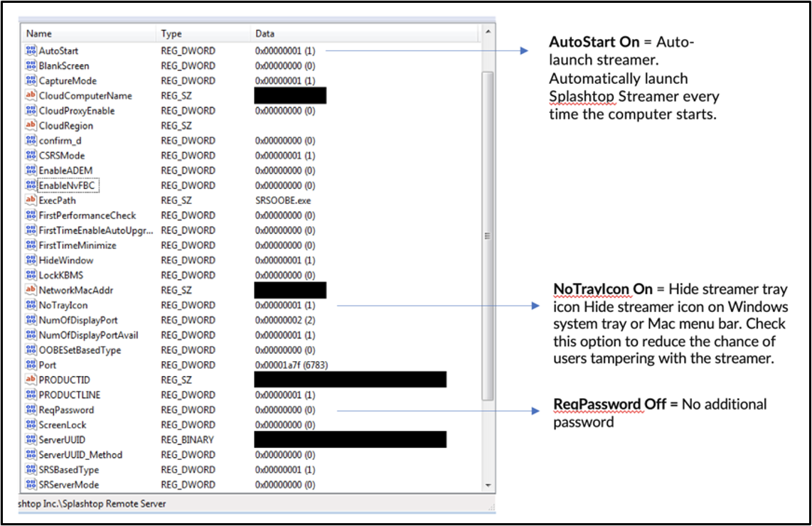Click the LockKBMS value icon
Screen dimensions: 812x526
(x=31, y=275)
